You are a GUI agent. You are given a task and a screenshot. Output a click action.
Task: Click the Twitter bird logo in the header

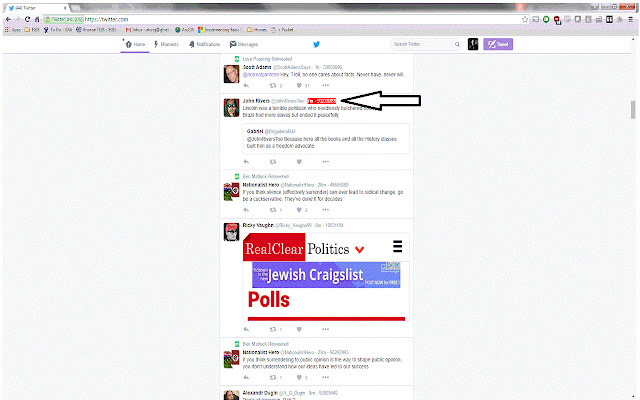tap(316, 44)
